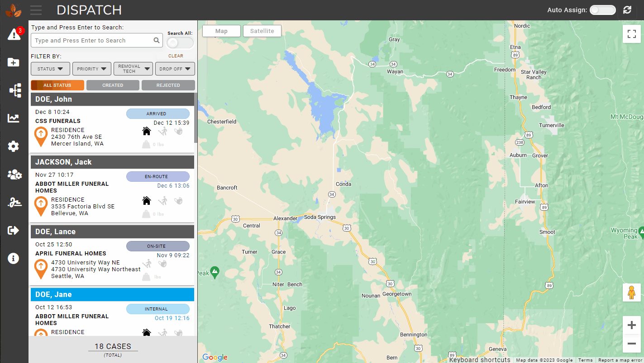This screenshot has width=644, height=363.
Task: Open the settings gear in sidebar
Action: [14, 146]
